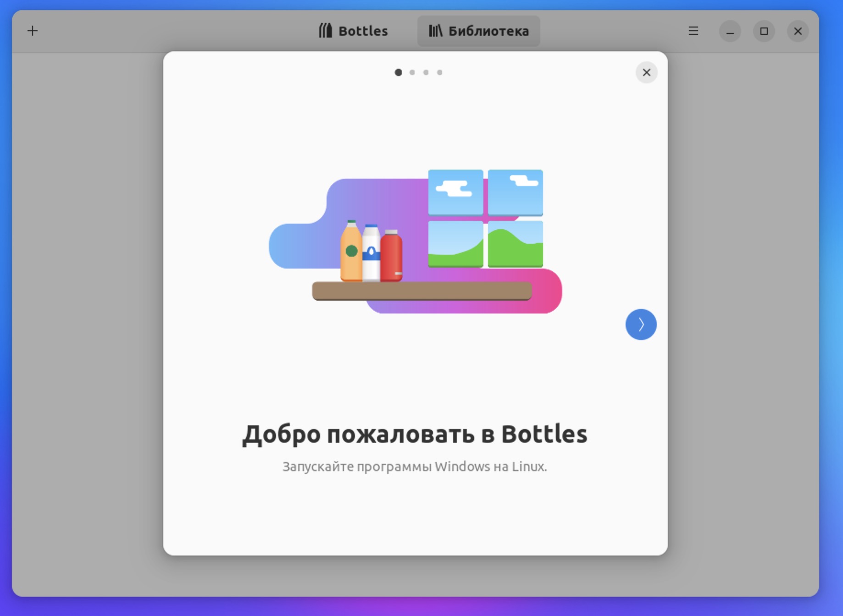Open the hamburger main menu
This screenshot has width=843, height=616.
click(693, 31)
